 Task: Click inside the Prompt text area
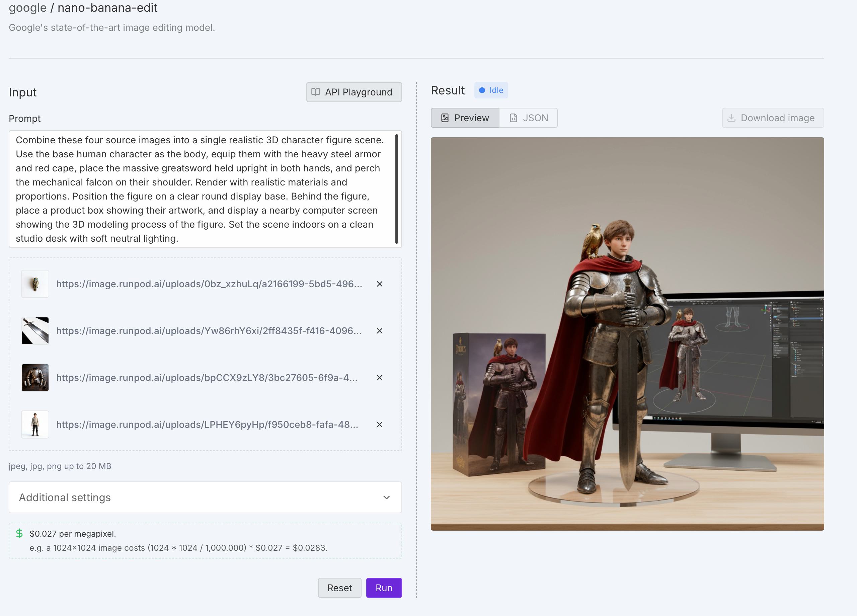click(200, 189)
